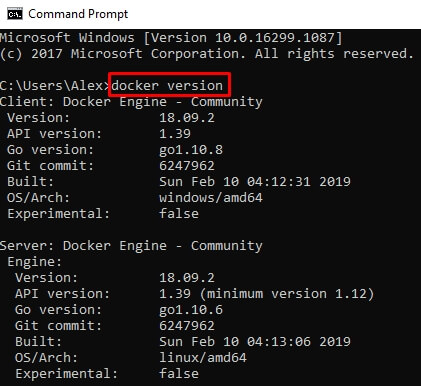The height and width of the screenshot is (386, 421).
Task: Click the server 'Git commit:' label
Action: (58, 326)
